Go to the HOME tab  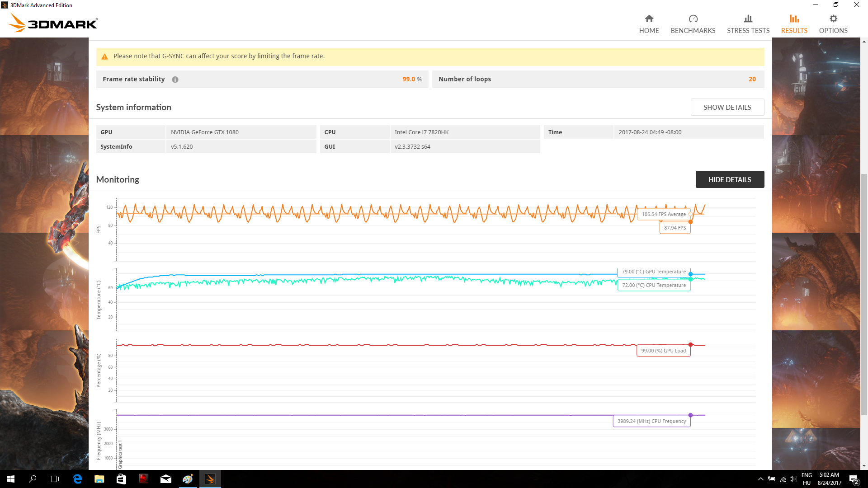pos(649,24)
